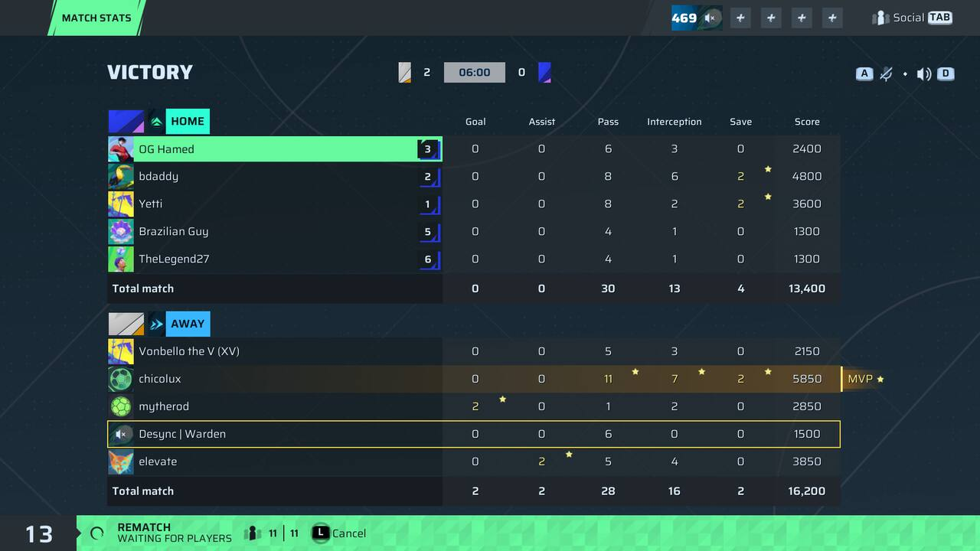The height and width of the screenshot is (551, 980).
Task: Click the fourth empty party slot plus
Action: [832, 18]
